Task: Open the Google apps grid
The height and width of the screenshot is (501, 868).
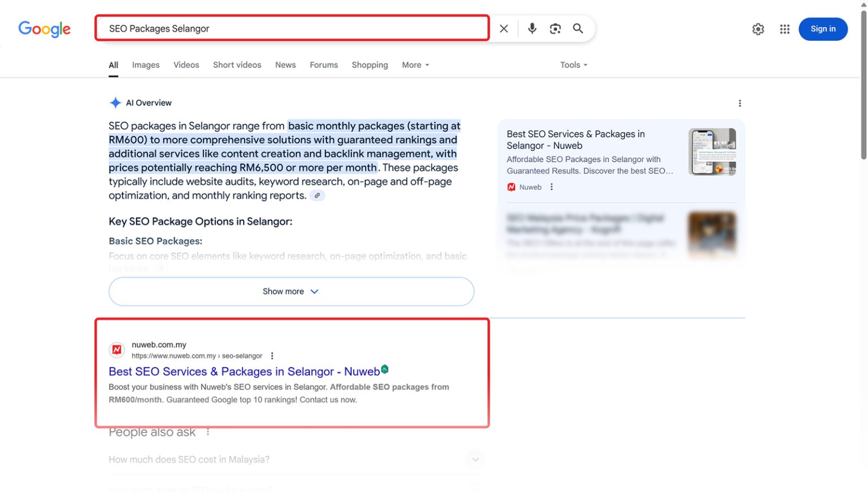Action: pos(784,29)
